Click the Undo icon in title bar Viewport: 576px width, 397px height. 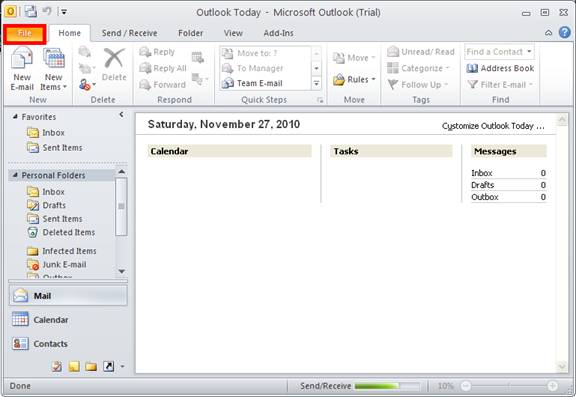[x=47, y=11]
